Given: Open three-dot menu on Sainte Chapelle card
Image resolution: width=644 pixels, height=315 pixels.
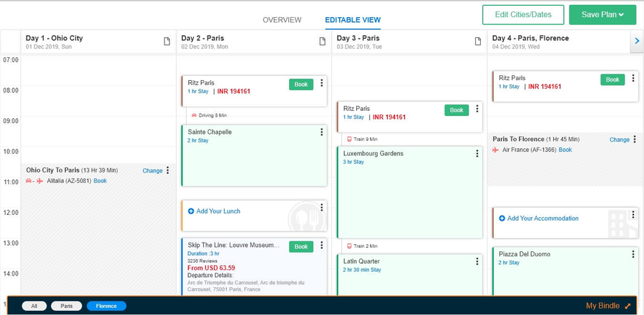Looking at the screenshot, I should coord(321,132).
